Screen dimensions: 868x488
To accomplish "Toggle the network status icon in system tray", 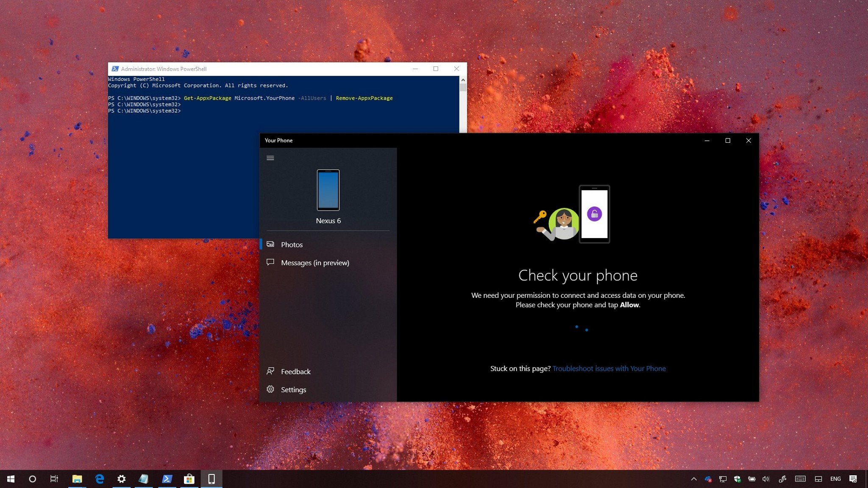I will click(x=723, y=478).
